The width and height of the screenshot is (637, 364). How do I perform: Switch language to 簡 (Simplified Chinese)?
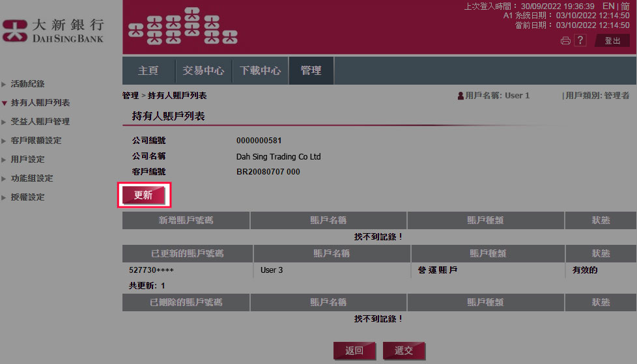click(x=625, y=6)
